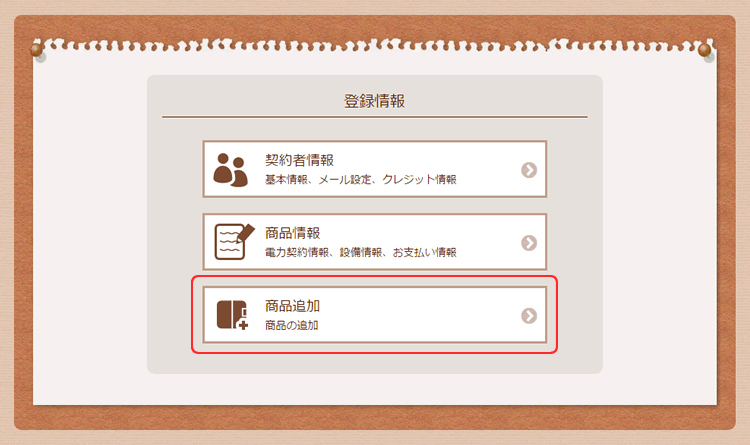The width and height of the screenshot is (750, 445).
Task: Click the two-person icon for 契約者情報
Action: point(231,170)
